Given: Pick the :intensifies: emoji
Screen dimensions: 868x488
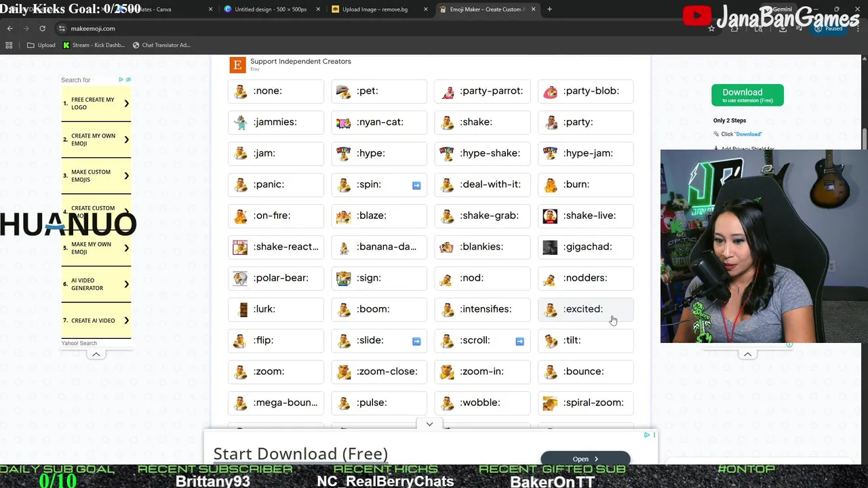Looking at the screenshot, I should pos(482,309).
